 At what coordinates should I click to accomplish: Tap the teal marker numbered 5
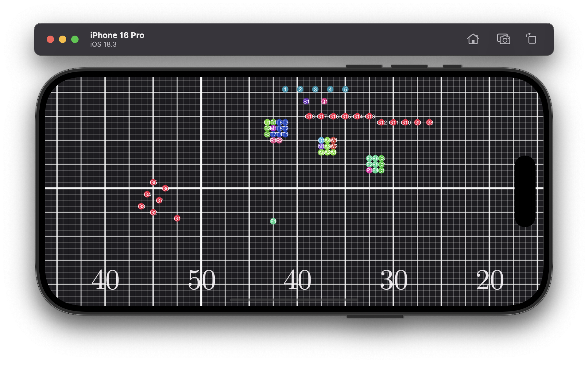tap(345, 89)
